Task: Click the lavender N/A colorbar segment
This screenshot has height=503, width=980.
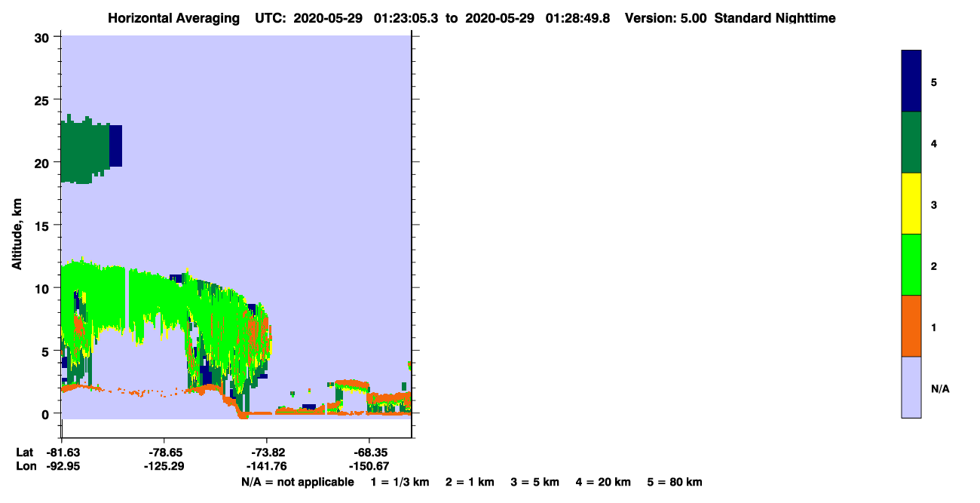Action: tap(911, 387)
